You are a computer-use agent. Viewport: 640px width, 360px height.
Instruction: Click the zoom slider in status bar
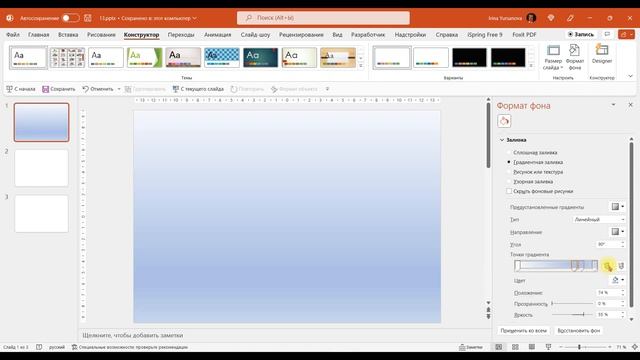585,347
